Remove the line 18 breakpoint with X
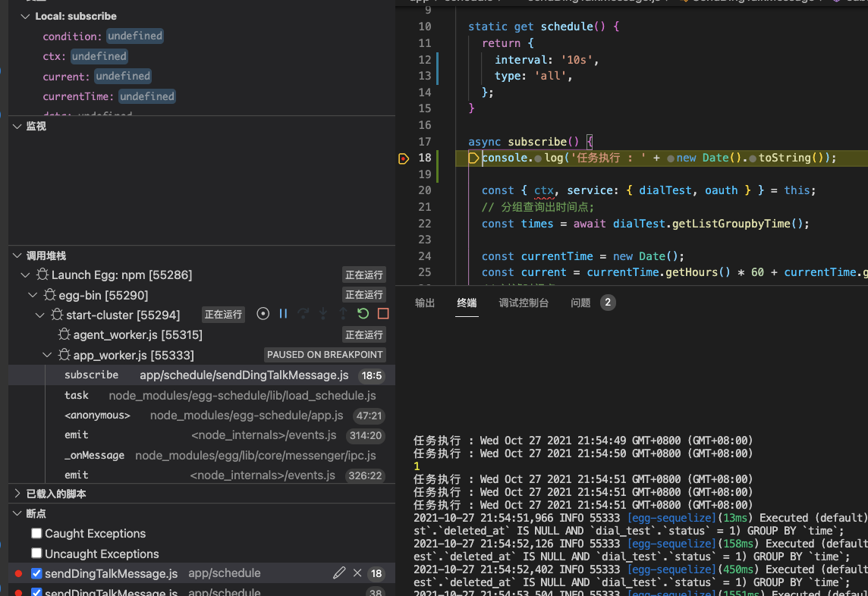868x596 pixels. pyautogui.click(x=357, y=572)
